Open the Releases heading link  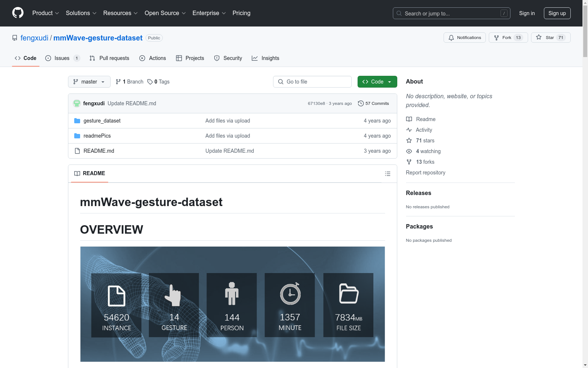click(x=419, y=193)
